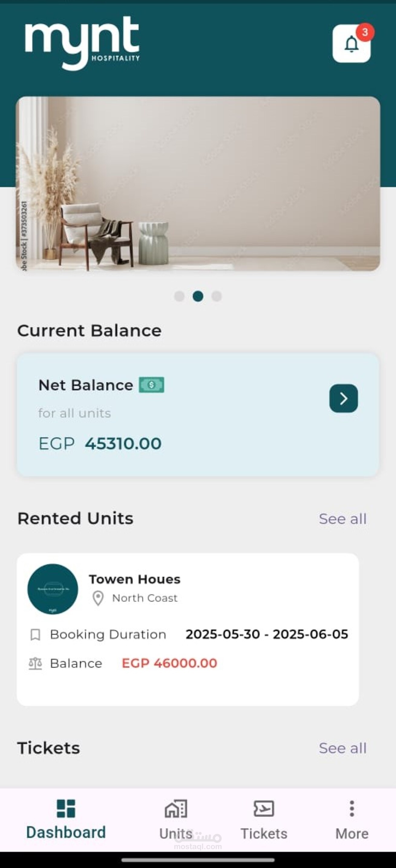Select the third carousel page dot

click(217, 296)
